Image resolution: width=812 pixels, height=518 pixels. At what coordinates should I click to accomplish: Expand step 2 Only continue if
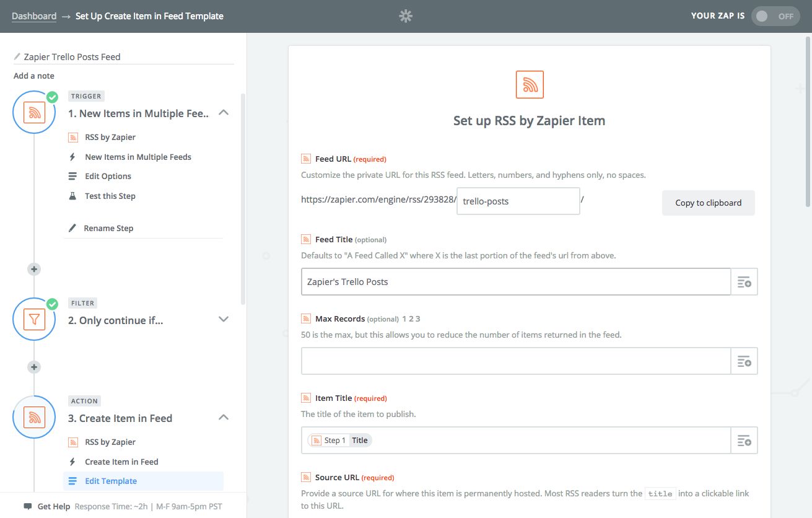point(224,319)
